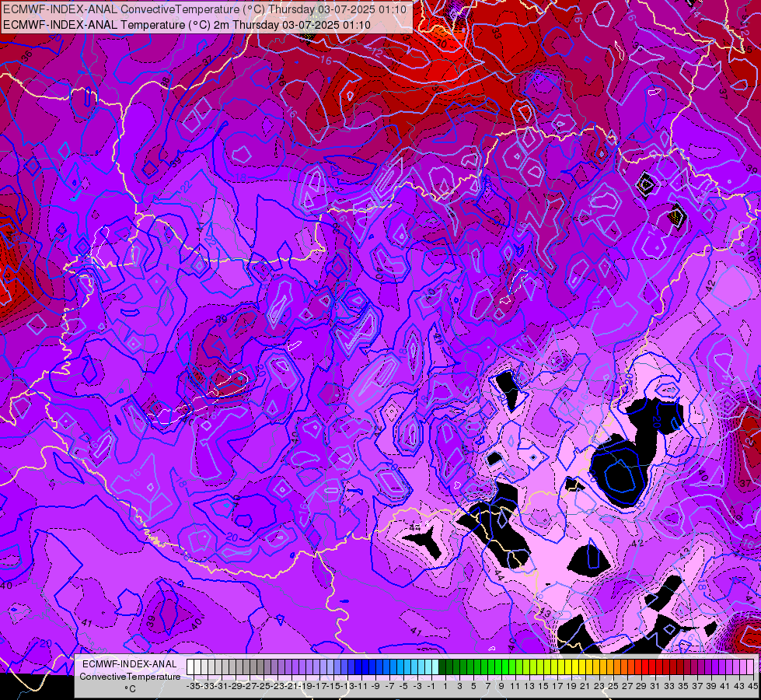Click the 'ConvectiveTemperature' legend caption
761x700 pixels.
130,676
